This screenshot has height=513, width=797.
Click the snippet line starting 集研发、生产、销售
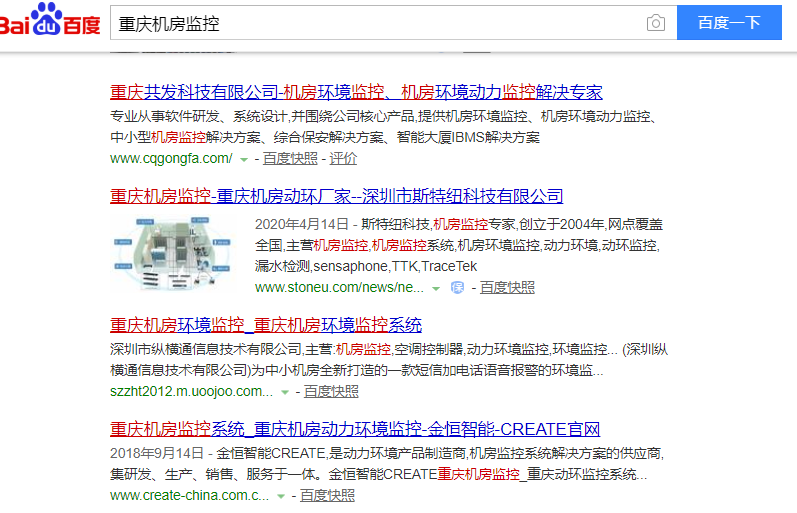pyautogui.click(x=378, y=474)
